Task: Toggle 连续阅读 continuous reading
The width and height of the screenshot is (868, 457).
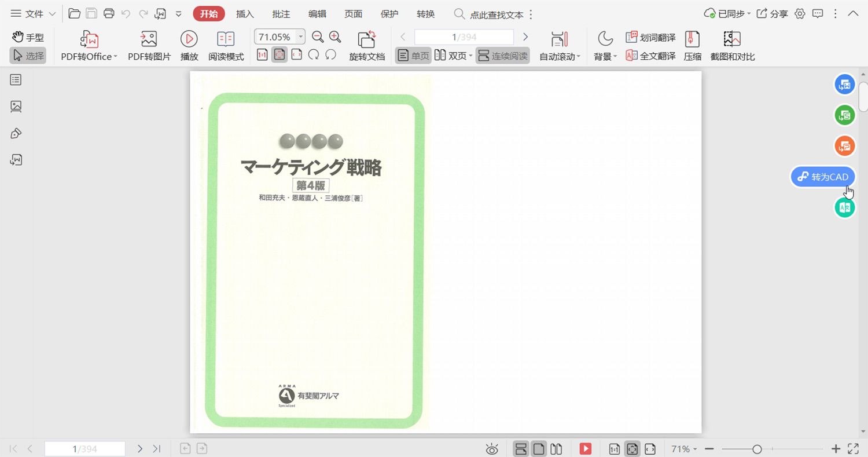Action: [503, 56]
